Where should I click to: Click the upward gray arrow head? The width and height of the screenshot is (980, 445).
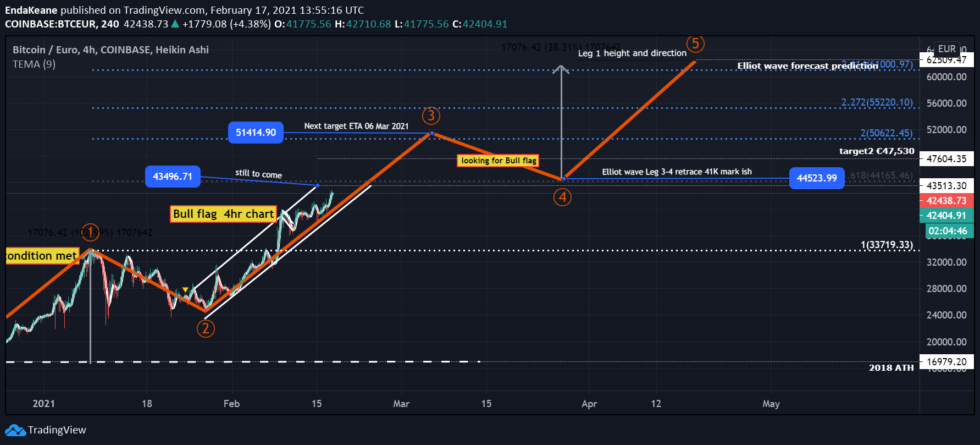pyautogui.click(x=561, y=69)
